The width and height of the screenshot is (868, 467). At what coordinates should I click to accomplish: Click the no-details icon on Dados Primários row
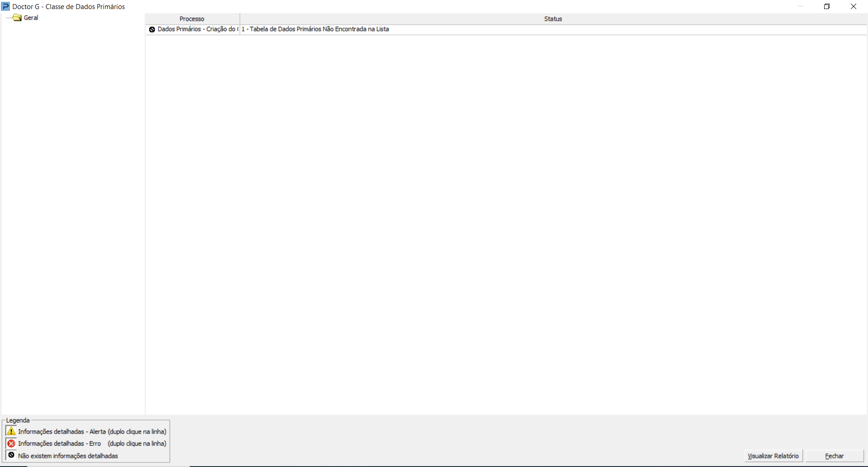tap(152, 29)
